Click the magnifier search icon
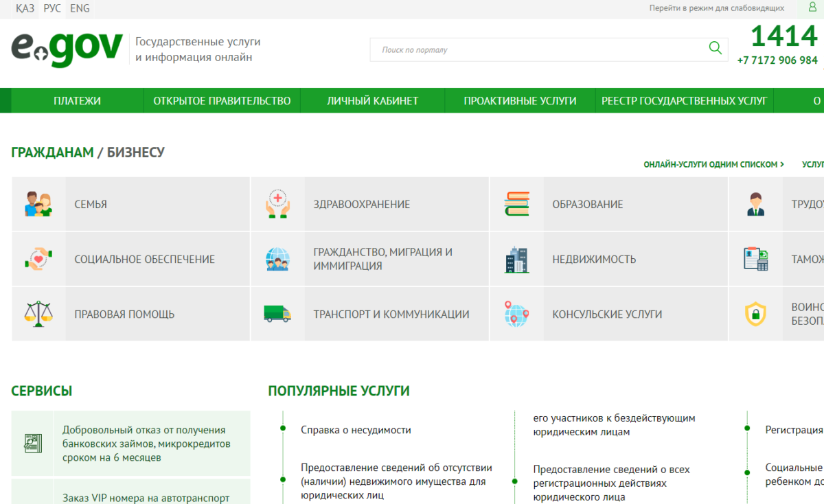Image resolution: width=824 pixels, height=504 pixels. pyautogui.click(x=715, y=49)
